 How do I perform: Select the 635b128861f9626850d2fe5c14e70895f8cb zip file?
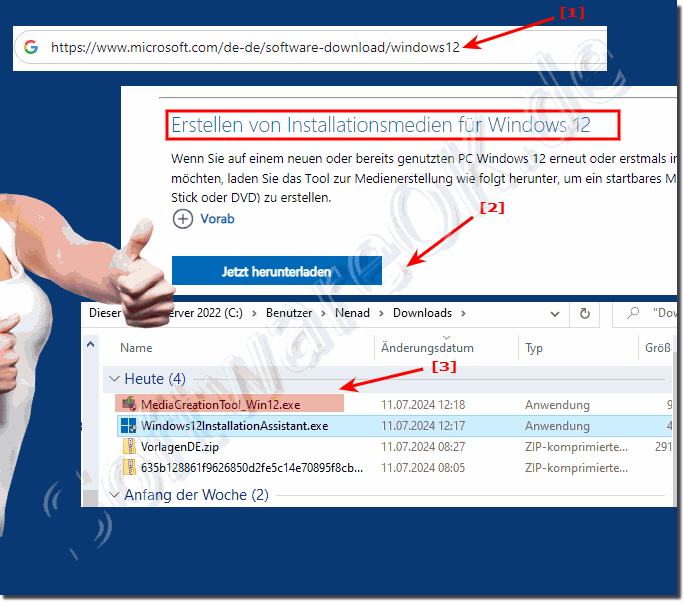pyautogui.click(x=252, y=468)
